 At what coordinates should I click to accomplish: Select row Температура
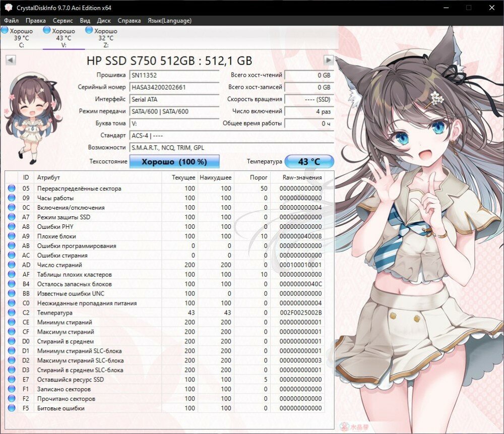tap(165, 313)
